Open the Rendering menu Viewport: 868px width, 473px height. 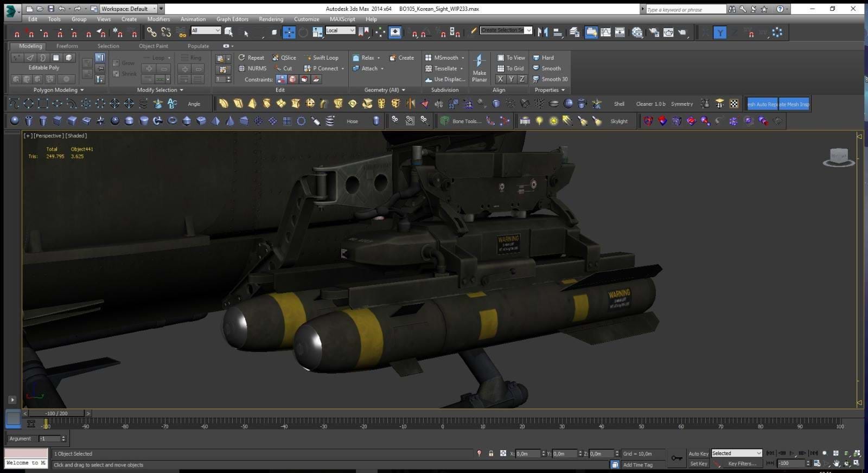coord(271,19)
